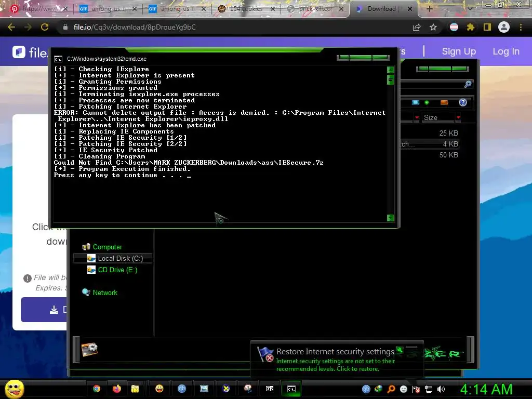
Task: Open the yellow folder taskbar icon
Action: (x=135, y=389)
